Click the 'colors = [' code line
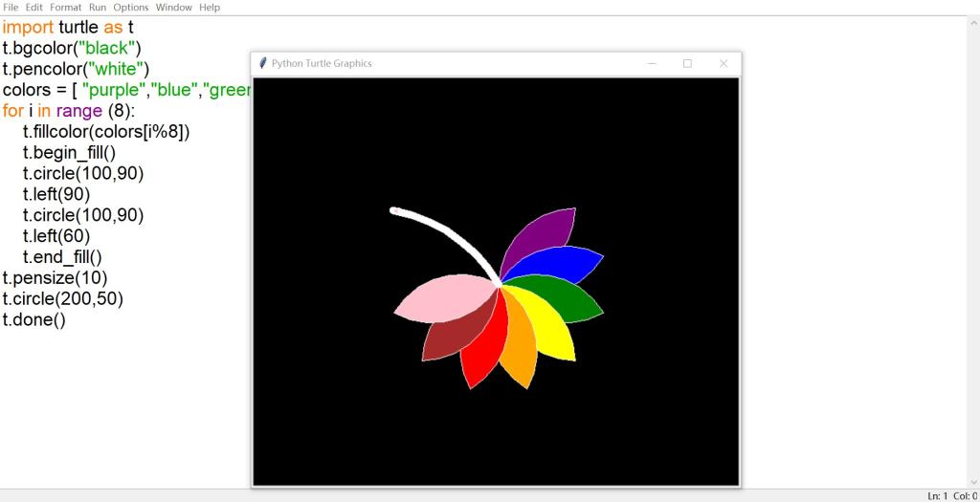This screenshot has width=980, height=502. click(126, 90)
